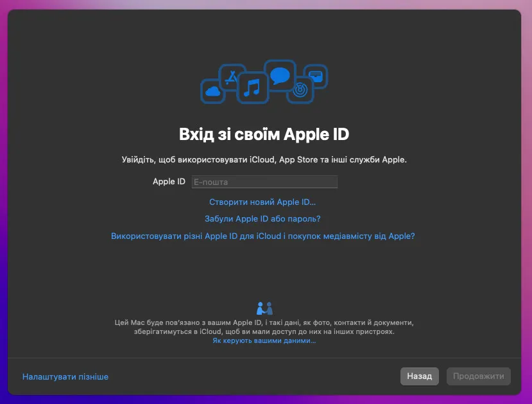
Task: Open Як керують вашими даними link
Action: tap(264, 340)
